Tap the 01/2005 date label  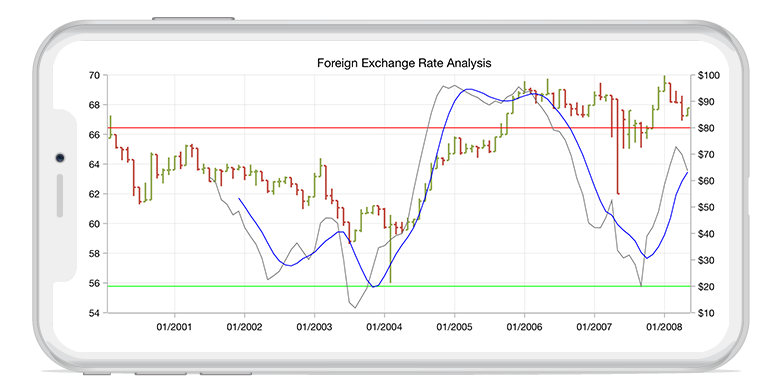(454, 327)
